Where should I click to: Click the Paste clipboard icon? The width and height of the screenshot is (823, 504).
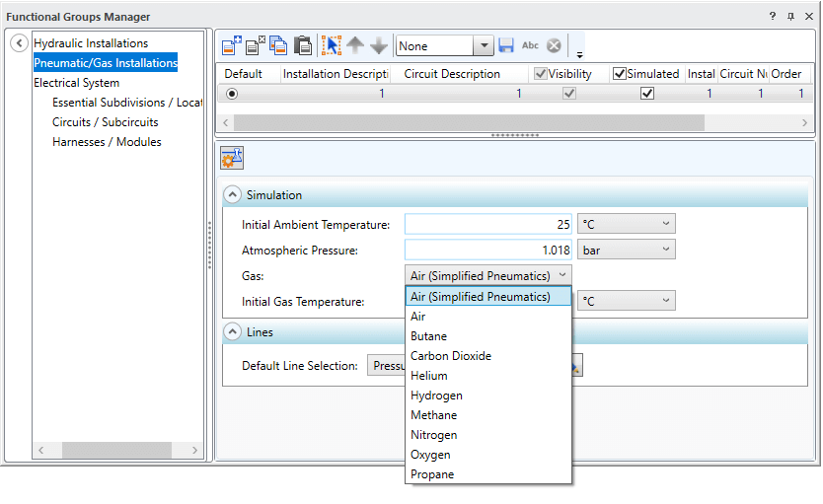point(303,46)
